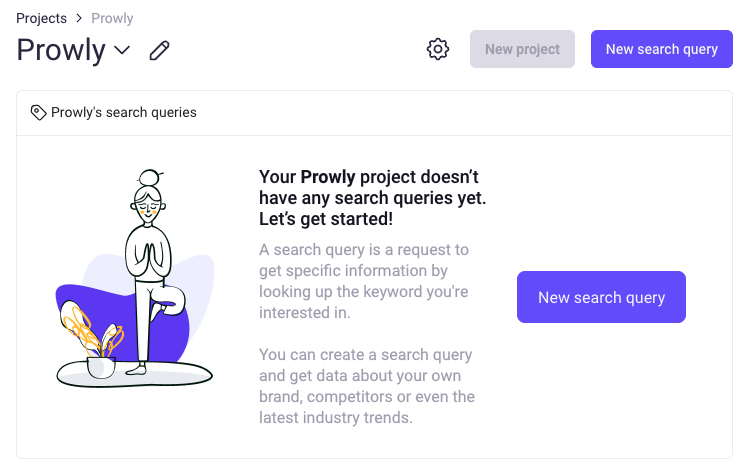
Task: Click the Prowly's search queries header label
Action: pos(124,113)
